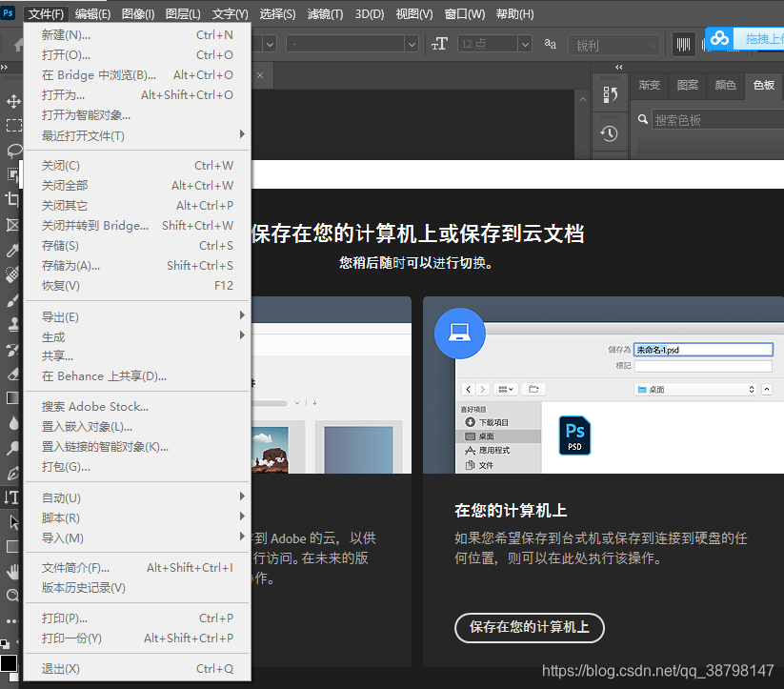Choose 打开(O)... from the File menu
Image resolution: width=784 pixels, height=689 pixels.
tap(137, 55)
